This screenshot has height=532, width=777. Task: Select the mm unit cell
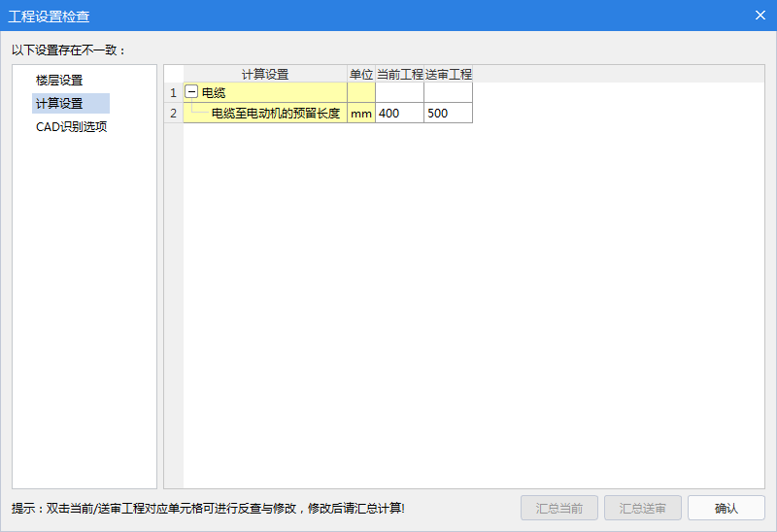(361, 114)
